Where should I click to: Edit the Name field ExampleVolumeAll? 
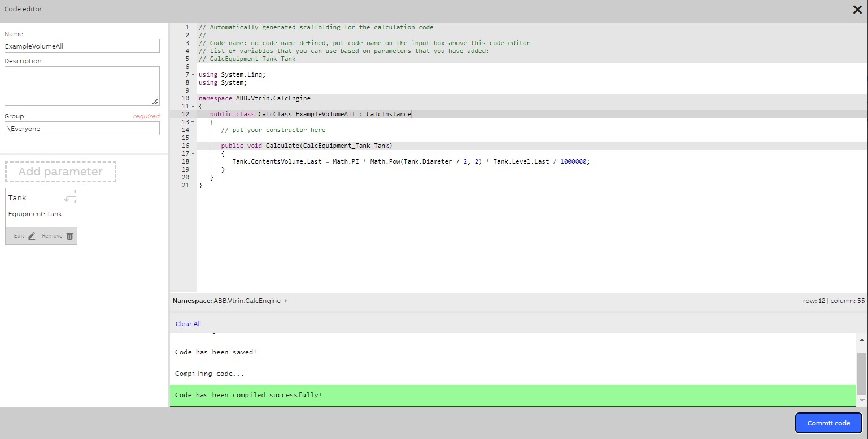(82, 46)
